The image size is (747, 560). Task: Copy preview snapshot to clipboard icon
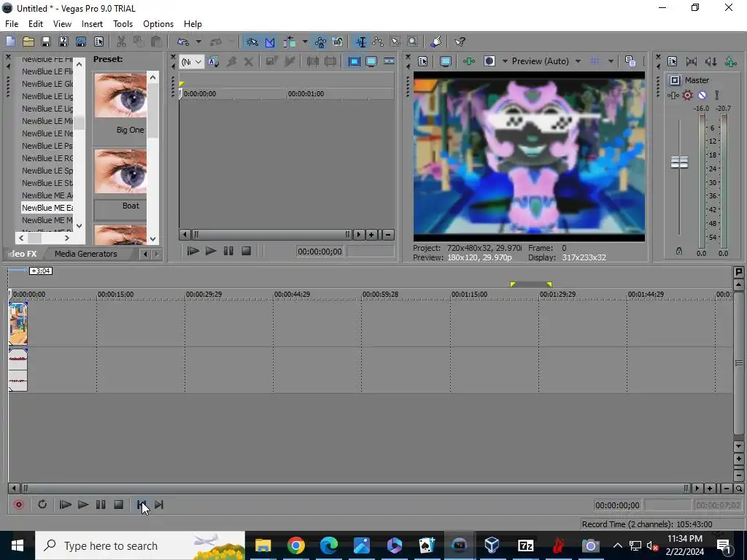pos(630,61)
